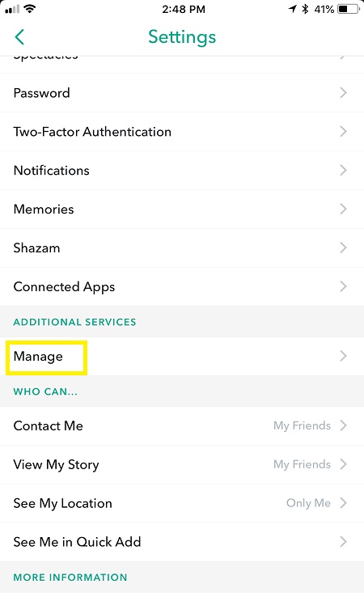Tap the location arrow status icon

pyautogui.click(x=293, y=8)
